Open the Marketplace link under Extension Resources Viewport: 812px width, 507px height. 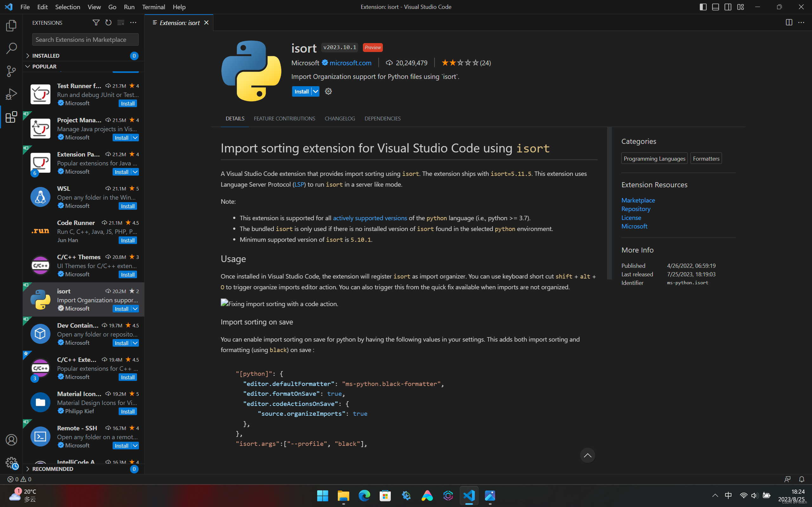tap(638, 200)
